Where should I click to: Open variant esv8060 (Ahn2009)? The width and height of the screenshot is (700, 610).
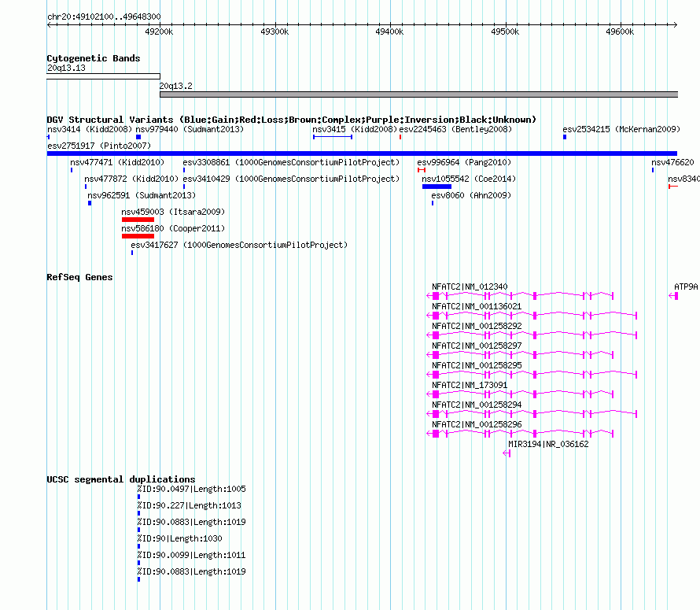pos(471,195)
